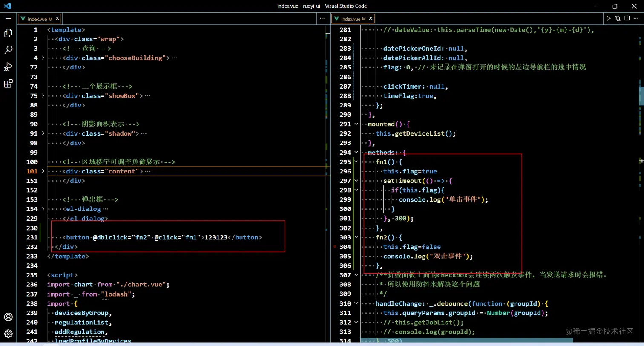Open changes compare icon in editor toolbar
Viewport: 644px width, 346px height.
tap(618, 18)
